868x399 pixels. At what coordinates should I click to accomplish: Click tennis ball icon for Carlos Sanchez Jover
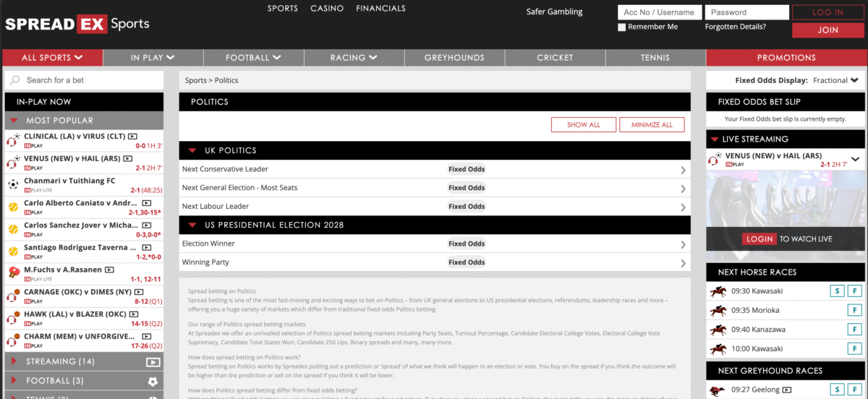[x=13, y=228]
